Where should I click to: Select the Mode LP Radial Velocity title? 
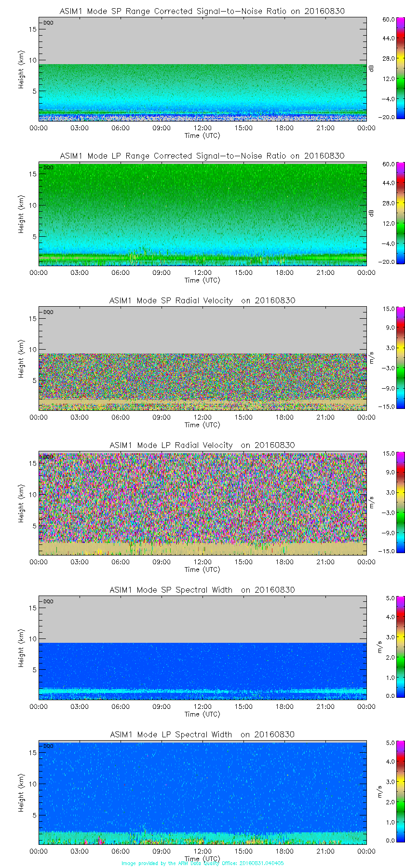tap(202, 445)
